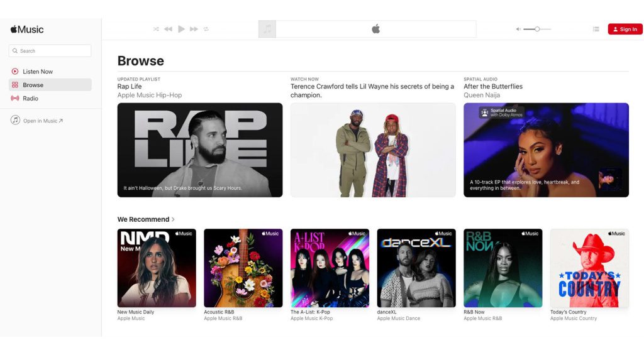Open Listen Now in sidebar

(50, 72)
